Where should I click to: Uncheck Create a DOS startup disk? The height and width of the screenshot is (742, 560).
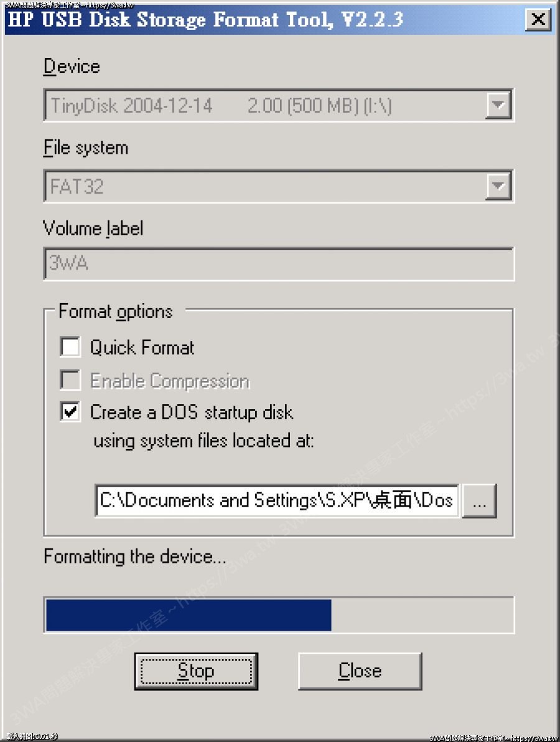(x=70, y=412)
